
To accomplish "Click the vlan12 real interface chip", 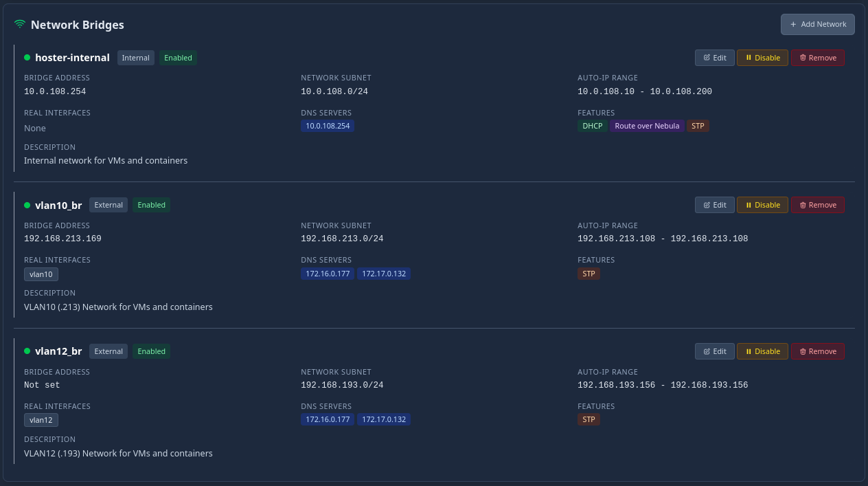I will 41,420.
